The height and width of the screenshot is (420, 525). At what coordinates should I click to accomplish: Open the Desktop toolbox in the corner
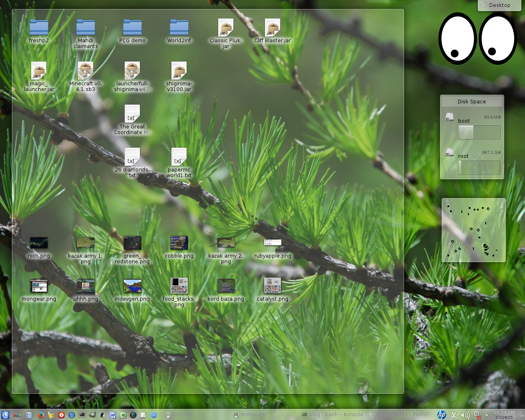pyautogui.click(x=499, y=5)
